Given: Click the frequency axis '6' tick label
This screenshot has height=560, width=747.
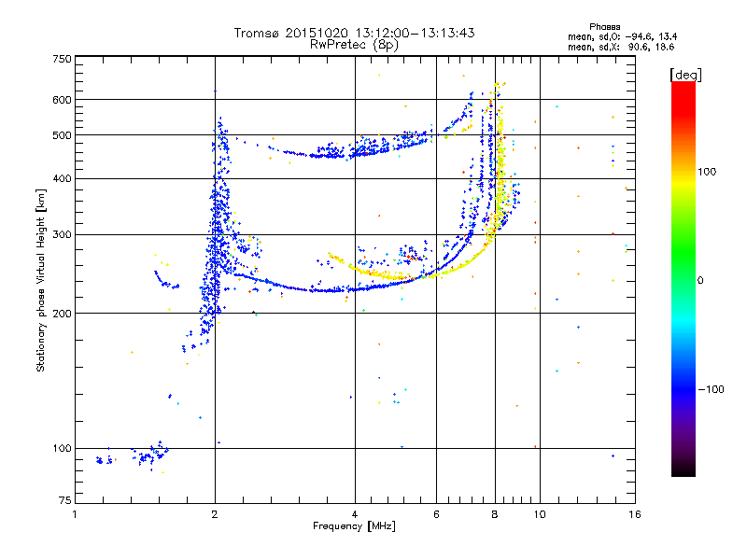Looking at the screenshot, I should click(x=436, y=514).
